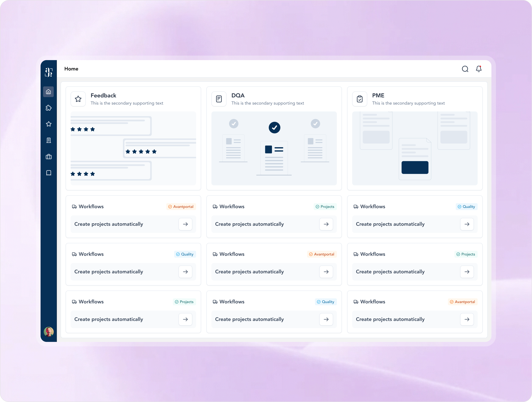Click arrow in top-right Quality workflow card
The width and height of the screenshot is (532, 402).
click(x=467, y=224)
